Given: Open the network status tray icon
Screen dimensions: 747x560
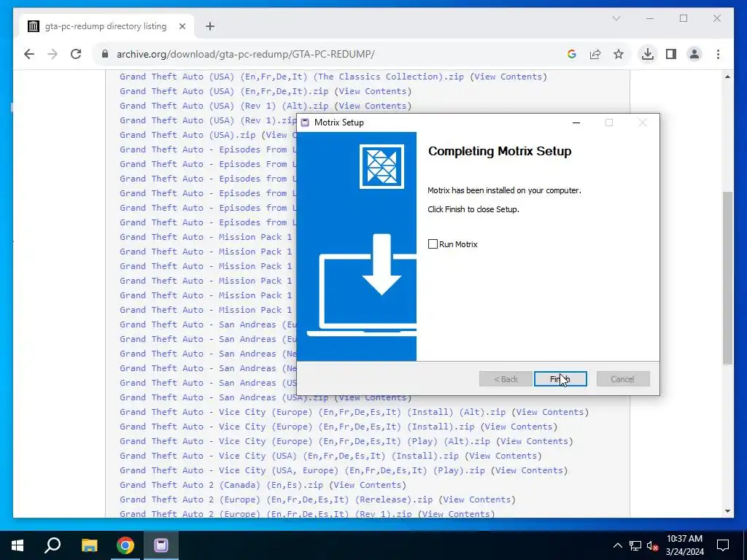Looking at the screenshot, I should [x=635, y=545].
